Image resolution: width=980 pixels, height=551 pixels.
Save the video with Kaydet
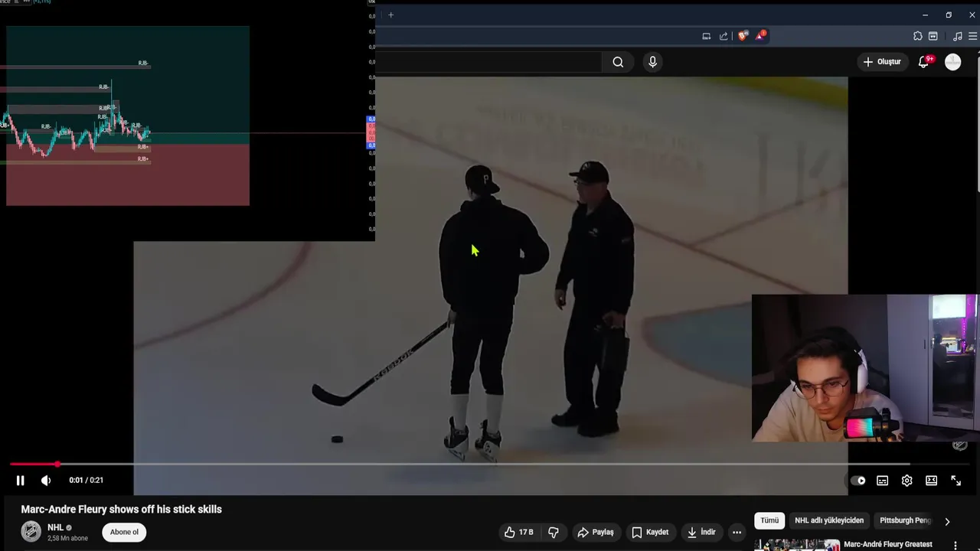[650, 532]
